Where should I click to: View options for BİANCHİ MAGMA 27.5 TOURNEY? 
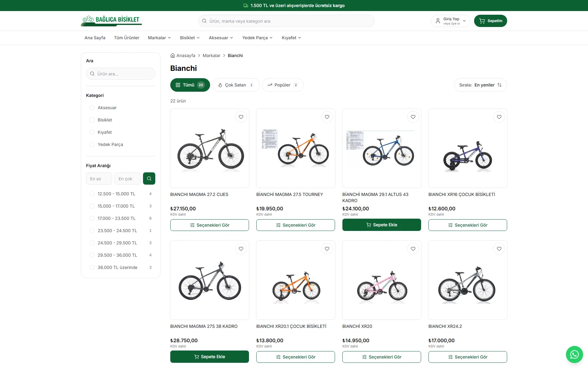click(296, 225)
